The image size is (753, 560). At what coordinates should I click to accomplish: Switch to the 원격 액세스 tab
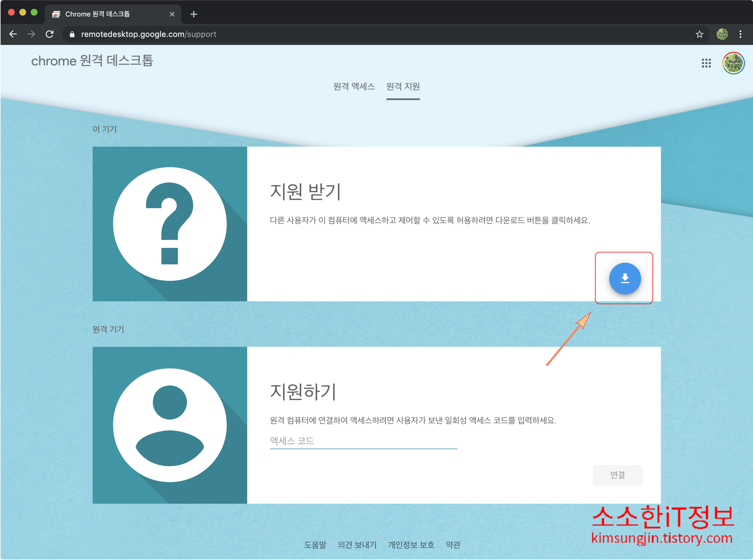pyautogui.click(x=354, y=86)
